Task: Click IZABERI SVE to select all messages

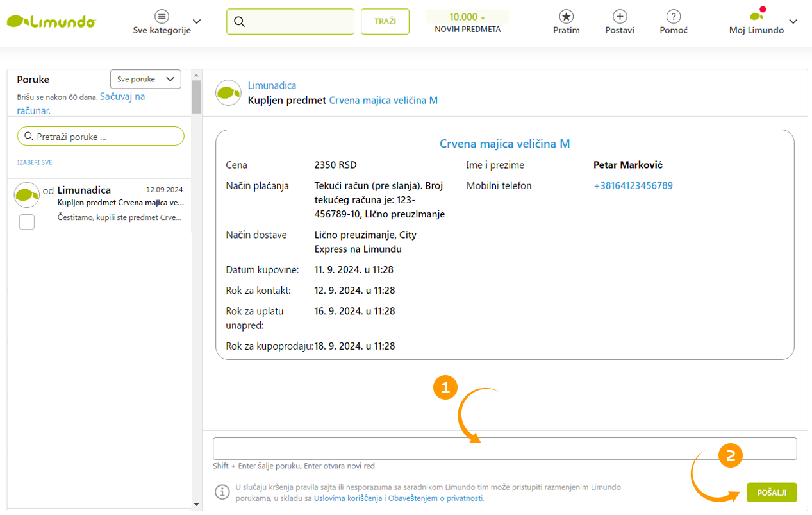Action: (x=35, y=162)
